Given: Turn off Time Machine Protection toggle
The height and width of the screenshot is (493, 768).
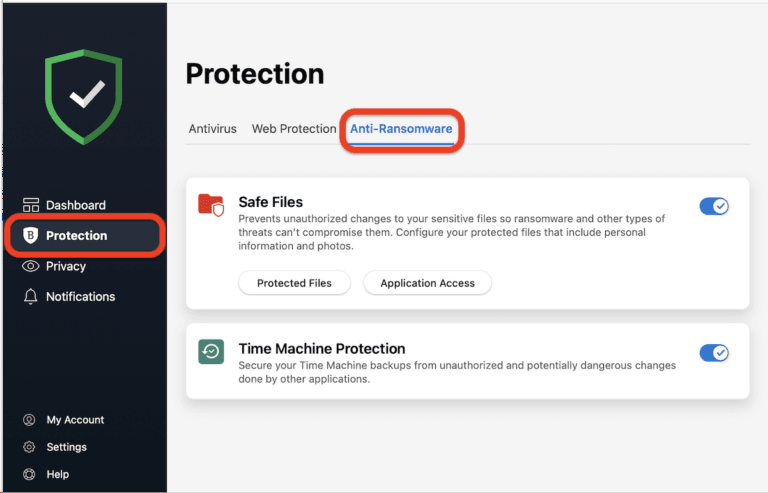Looking at the screenshot, I should pyautogui.click(x=714, y=352).
